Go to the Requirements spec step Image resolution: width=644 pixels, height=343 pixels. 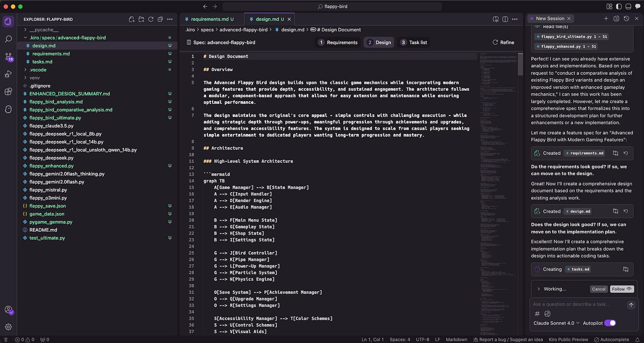338,42
